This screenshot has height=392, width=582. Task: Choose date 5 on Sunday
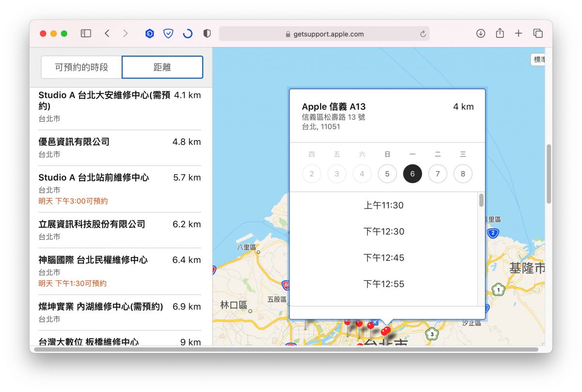click(x=387, y=173)
